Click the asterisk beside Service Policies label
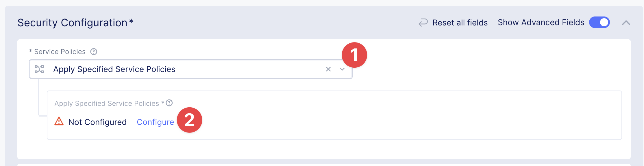This screenshot has width=644, height=166. tap(31, 51)
